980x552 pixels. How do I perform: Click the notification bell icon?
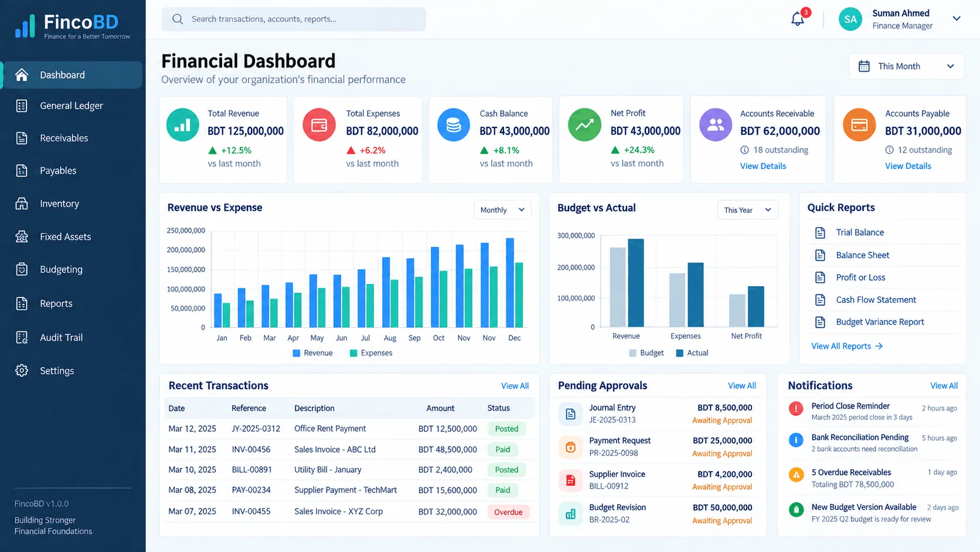pos(798,19)
